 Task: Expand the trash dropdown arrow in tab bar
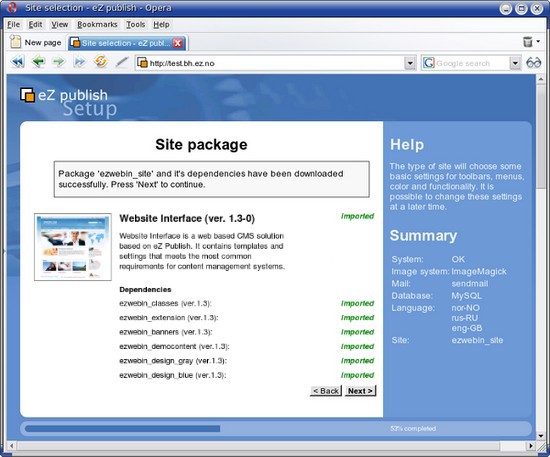pyautogui.click(x=538, y=42)
